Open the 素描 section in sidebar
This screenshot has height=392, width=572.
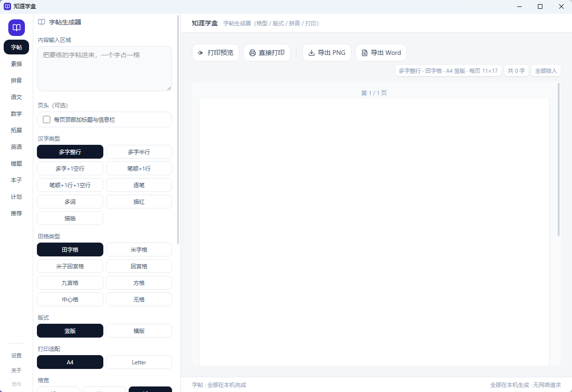click(x=16, y=64)
